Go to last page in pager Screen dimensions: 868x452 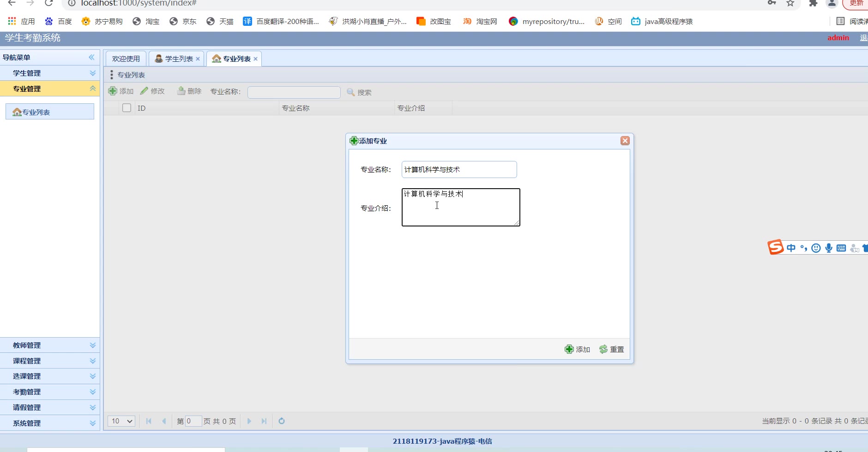(x=264, y=421)
